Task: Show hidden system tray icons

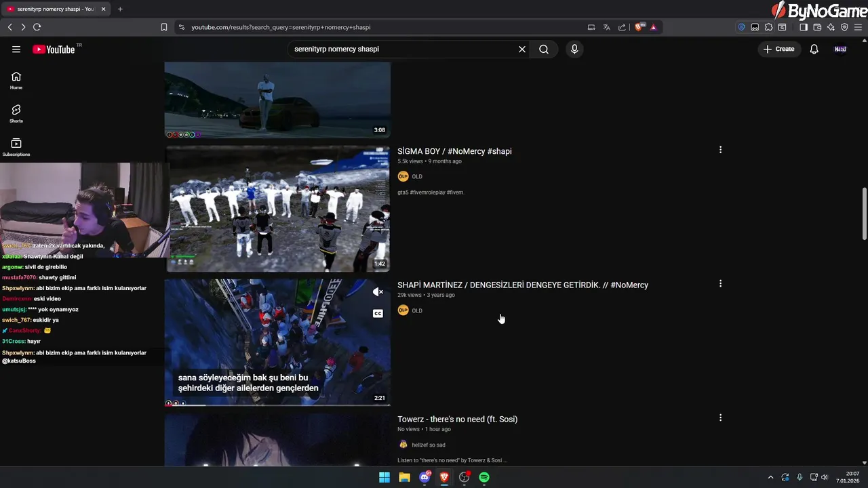Action: coord(770,477)
